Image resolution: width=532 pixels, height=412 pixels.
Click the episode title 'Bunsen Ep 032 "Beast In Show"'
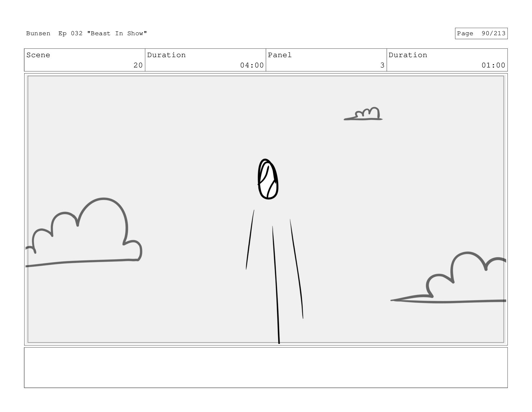point(87,34)
